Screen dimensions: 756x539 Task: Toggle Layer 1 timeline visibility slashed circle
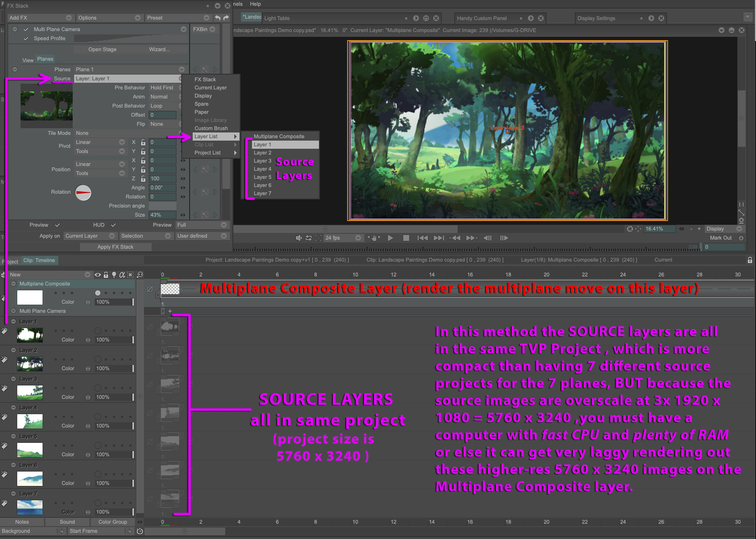coord(150,327)
